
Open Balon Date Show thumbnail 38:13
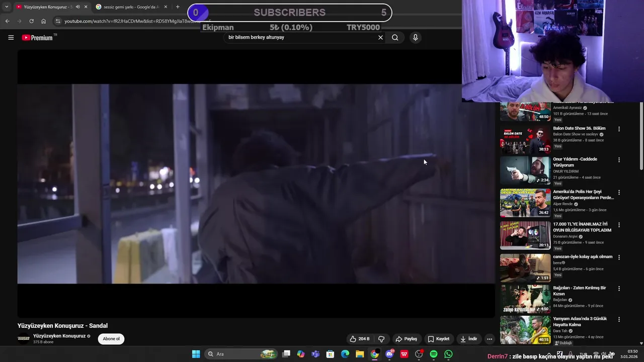tap(525, 139)
